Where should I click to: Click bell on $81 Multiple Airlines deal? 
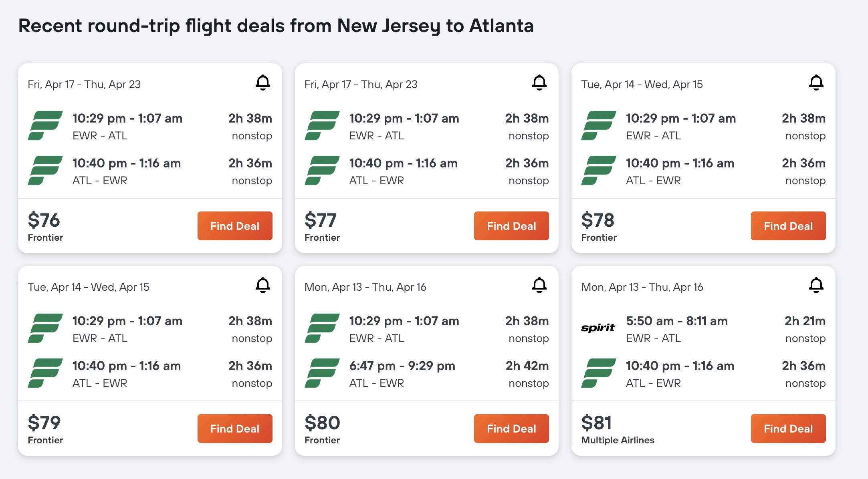816,285
